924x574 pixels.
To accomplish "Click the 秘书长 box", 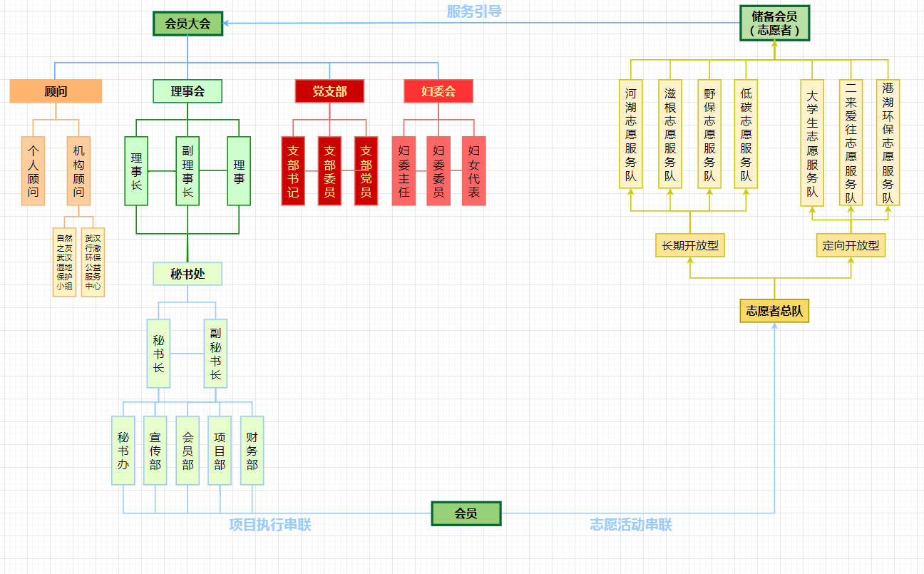I will 158,354.
